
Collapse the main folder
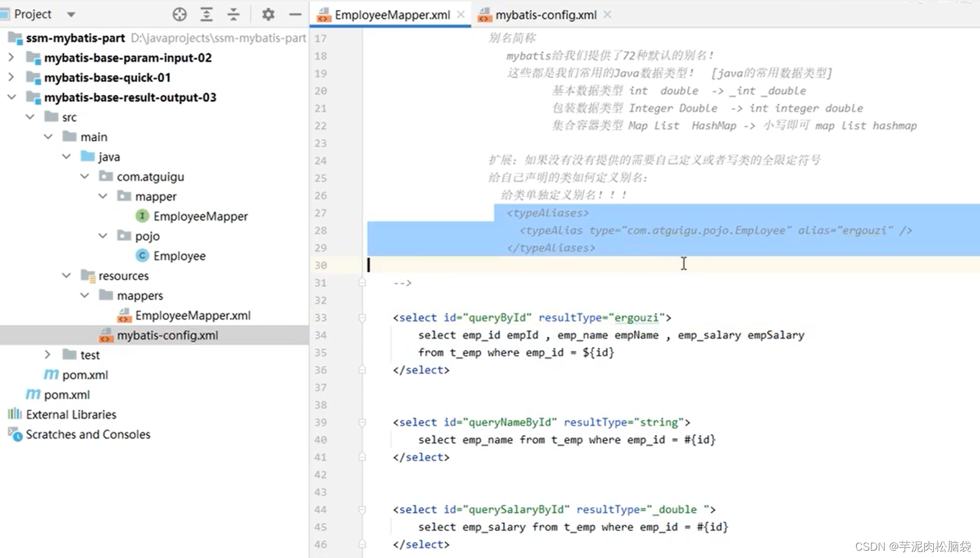pyautogui.click(x=48, y=137)
